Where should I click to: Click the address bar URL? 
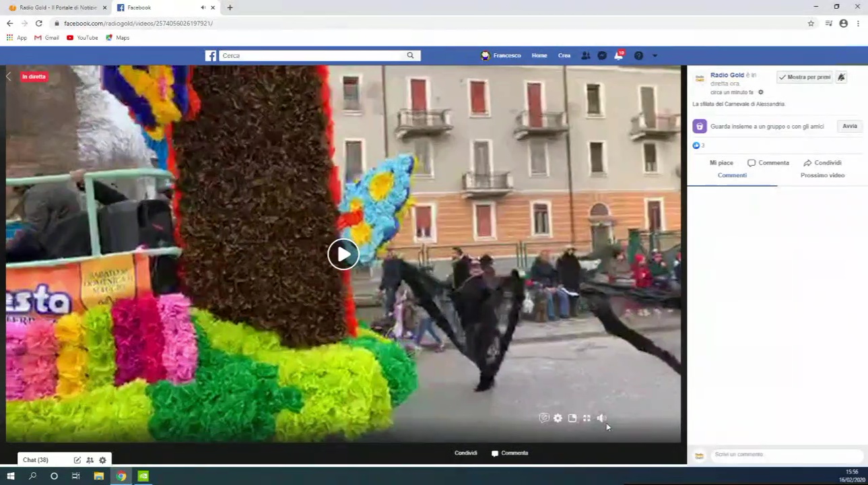(138, 23)
